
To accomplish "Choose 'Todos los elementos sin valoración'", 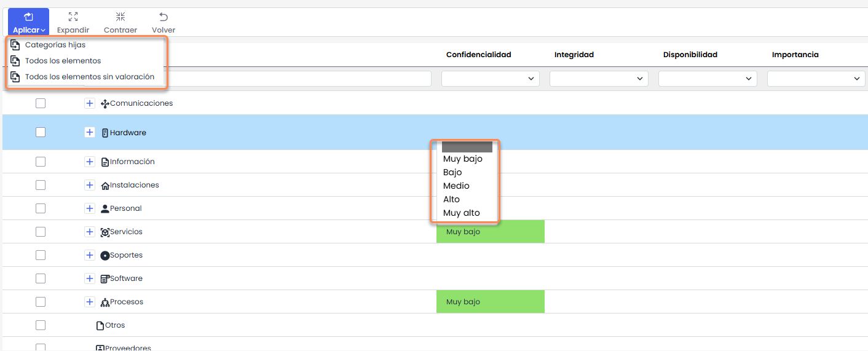I will pos(89,77).
